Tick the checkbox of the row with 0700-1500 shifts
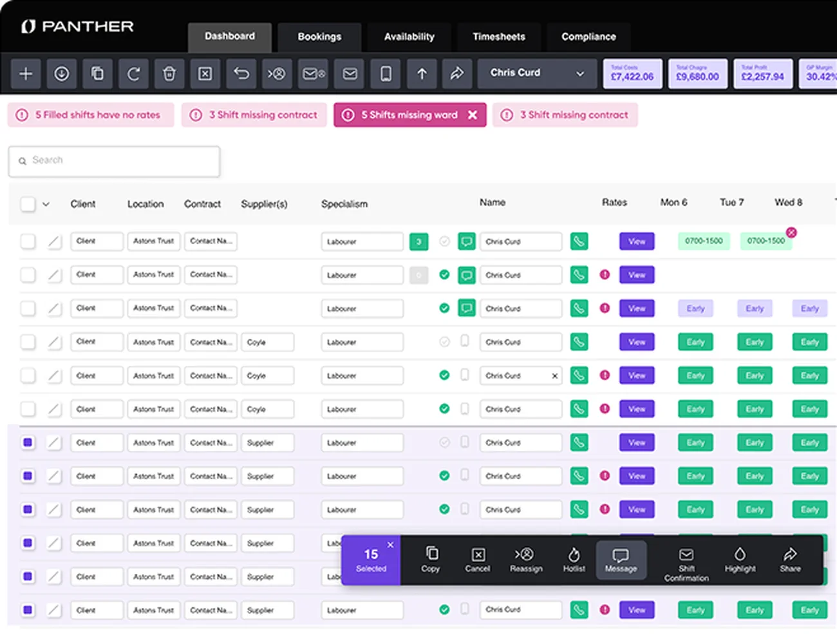This screenshot has width=837, height=644. (28, 241)
